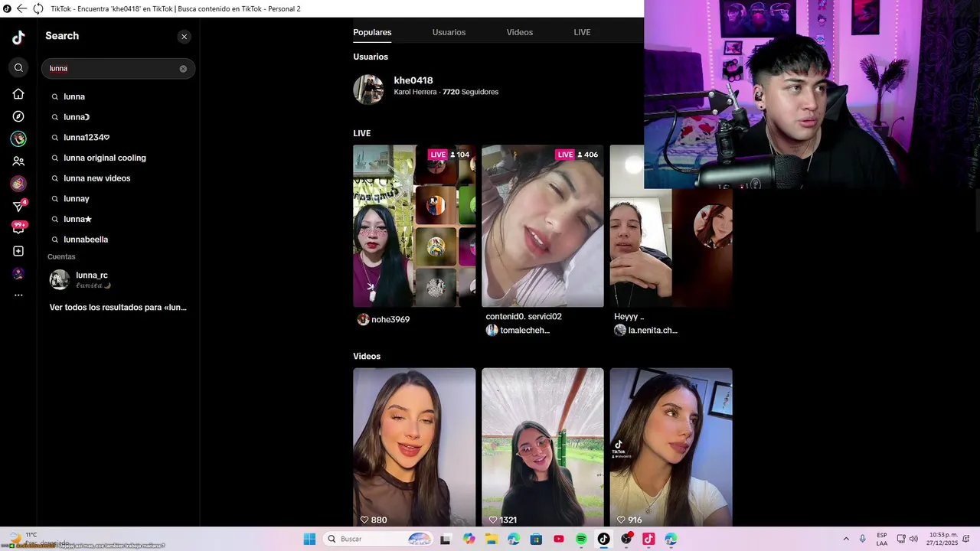
Task: Switch to the Videos tab
Action: [520, 32]
